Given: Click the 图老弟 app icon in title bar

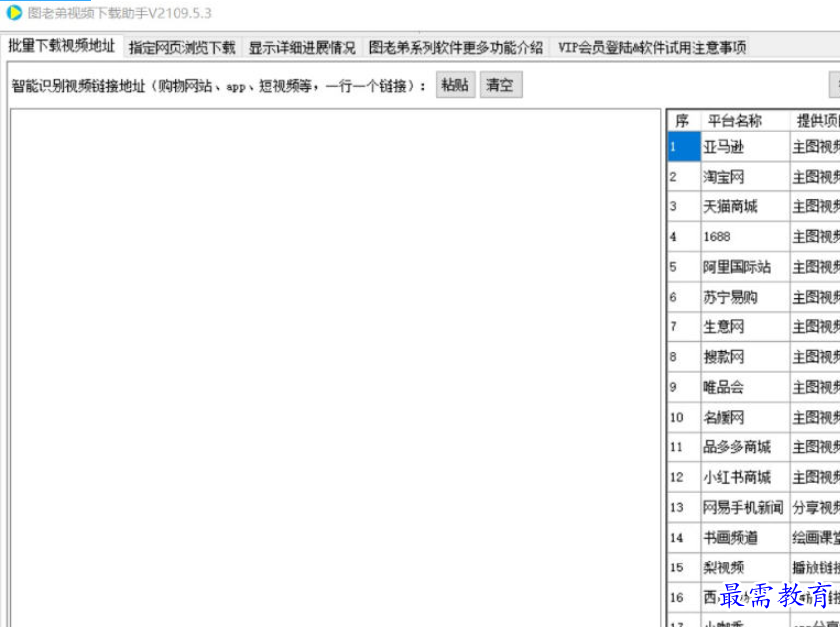Looking at the screenshot, I should [14, 14].
